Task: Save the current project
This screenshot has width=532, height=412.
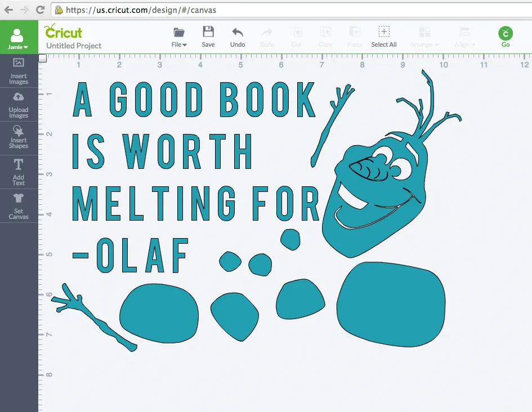Action: point(208,35)
